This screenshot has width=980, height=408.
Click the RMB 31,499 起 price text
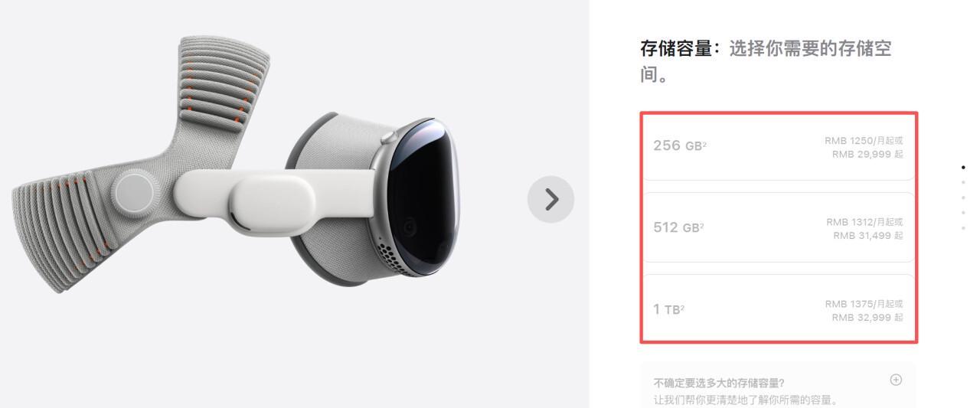(868, 236)
